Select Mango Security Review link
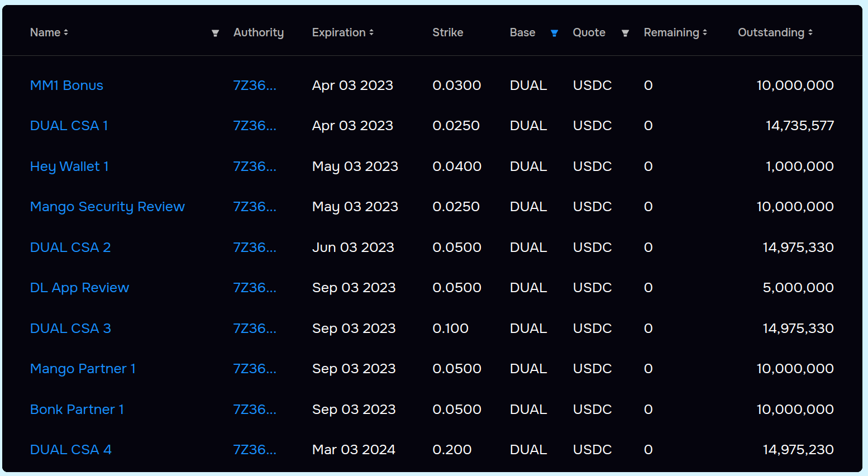This screenshot has width=868, height=476. 107,207
